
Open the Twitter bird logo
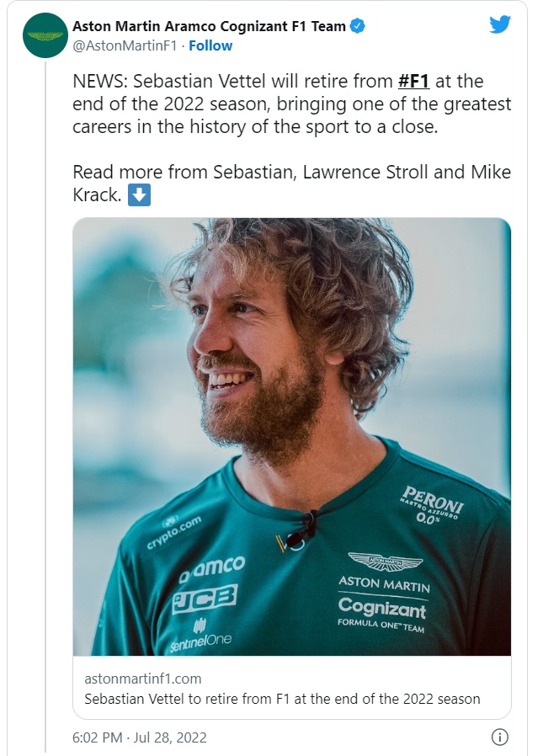click(500, 25)
